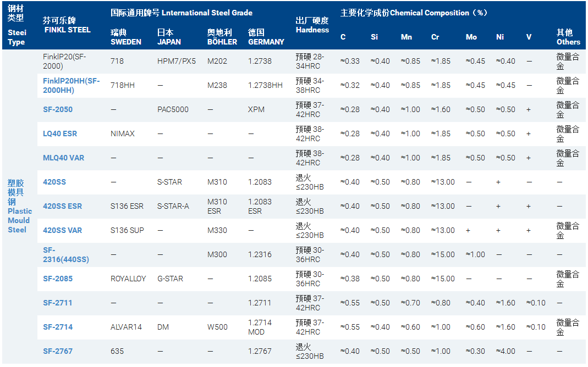Viewport: 588px width, 367px height.
Task: Click the 420SS ESR link
Action: 62,206
